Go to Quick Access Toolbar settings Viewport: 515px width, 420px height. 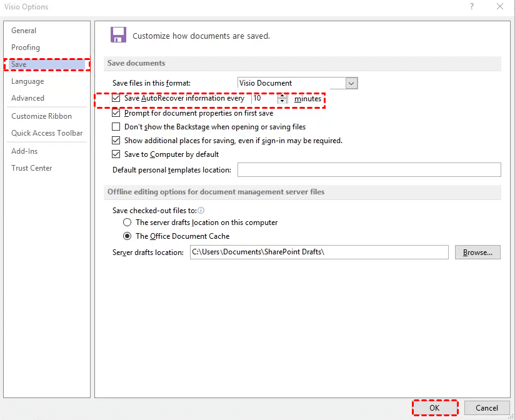47,133
